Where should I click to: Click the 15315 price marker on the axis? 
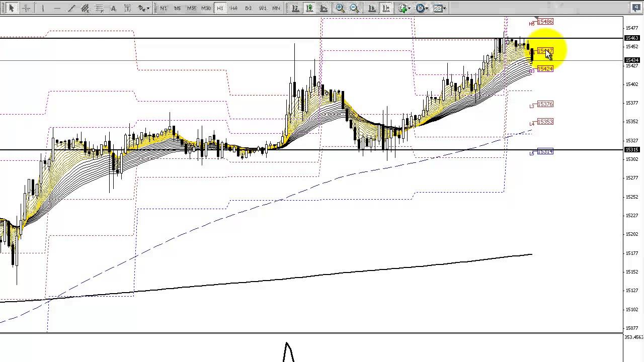(632, 150)
